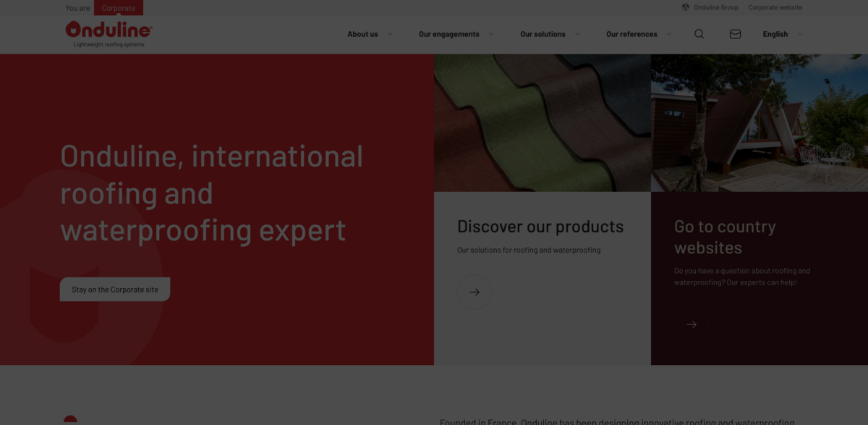Viewport: 868px width, 425px height.
Task: Expand the Our engagements chevron
Action: (491, 34)
